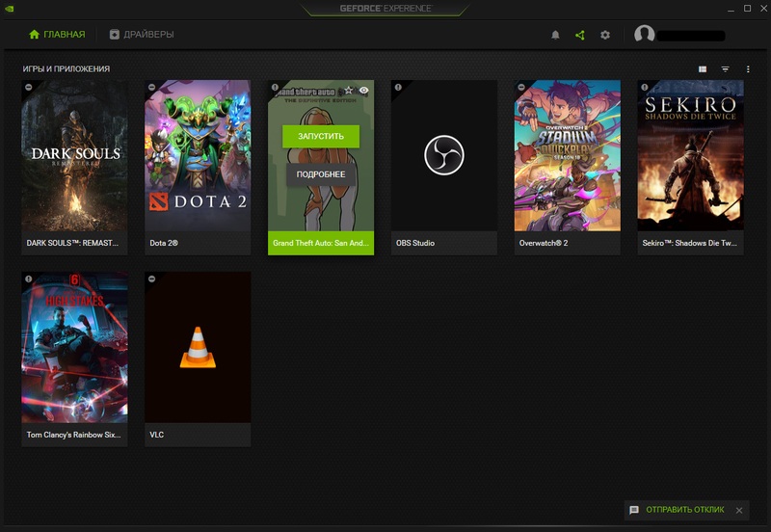Toggle the favorite star on Grand Theft Auto

pos(349,90)
